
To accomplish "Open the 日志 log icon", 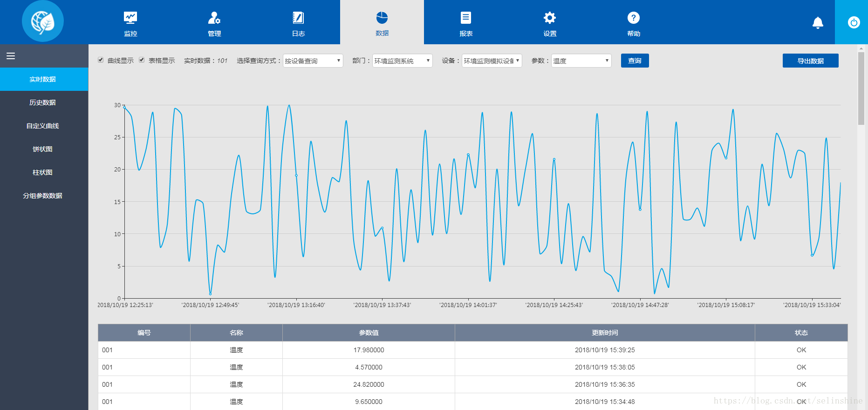I will (298, 18).
